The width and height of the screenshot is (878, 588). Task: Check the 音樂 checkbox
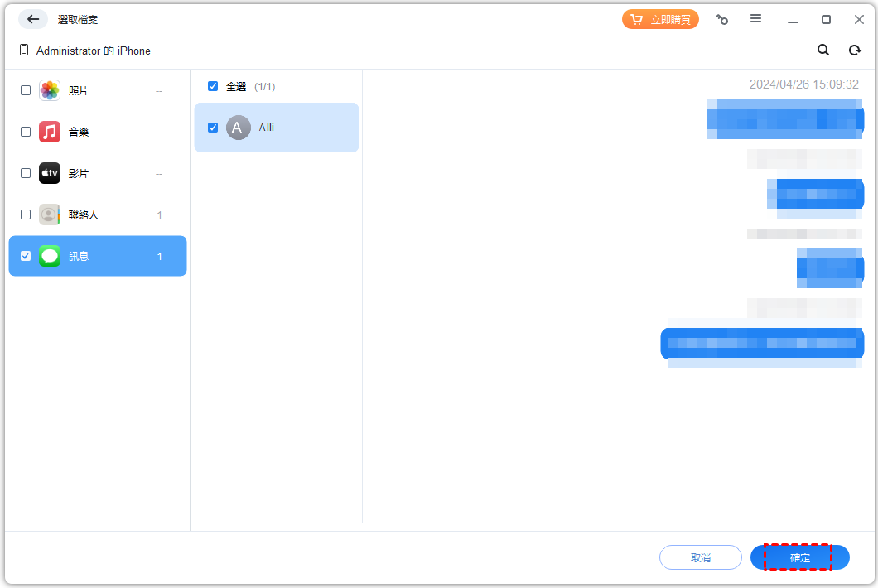click(26, 132)
